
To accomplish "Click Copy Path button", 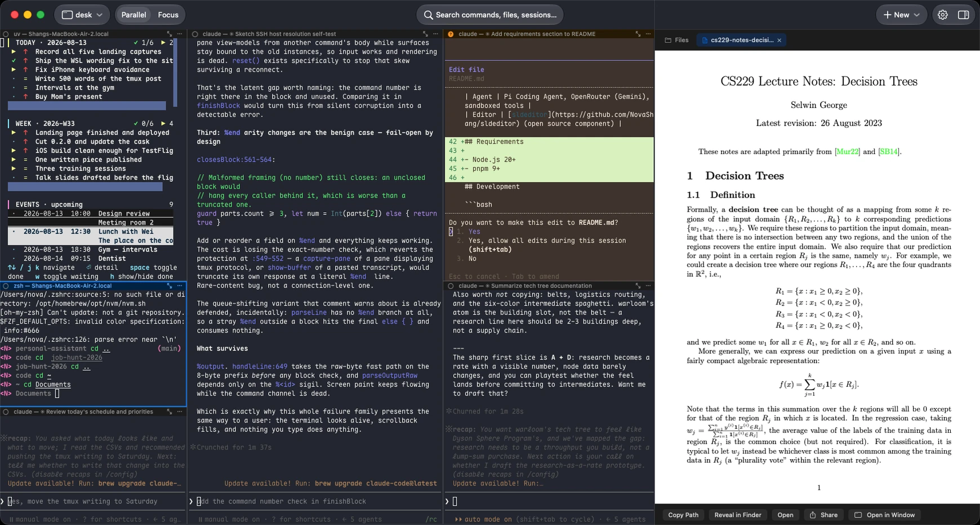I will click(x=683, y=515).
